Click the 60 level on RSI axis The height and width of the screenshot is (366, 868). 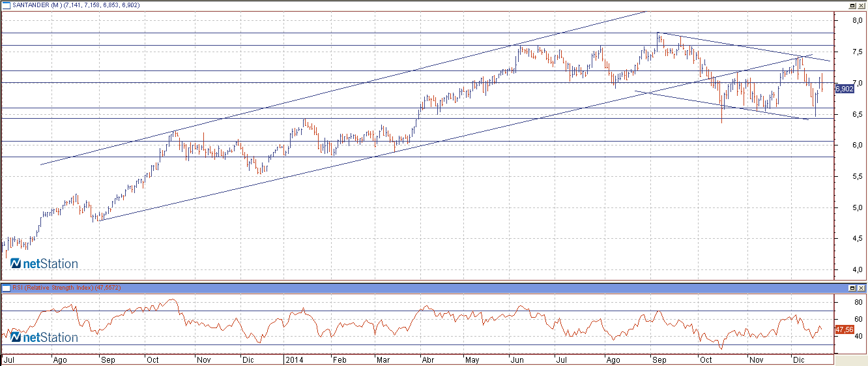858,319
